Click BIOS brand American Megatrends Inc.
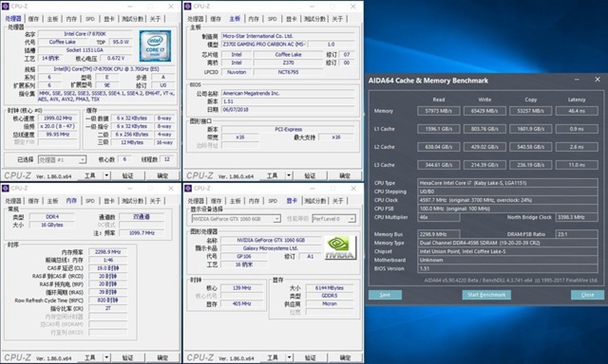This screenshot has width=608, height=364. 288,93
